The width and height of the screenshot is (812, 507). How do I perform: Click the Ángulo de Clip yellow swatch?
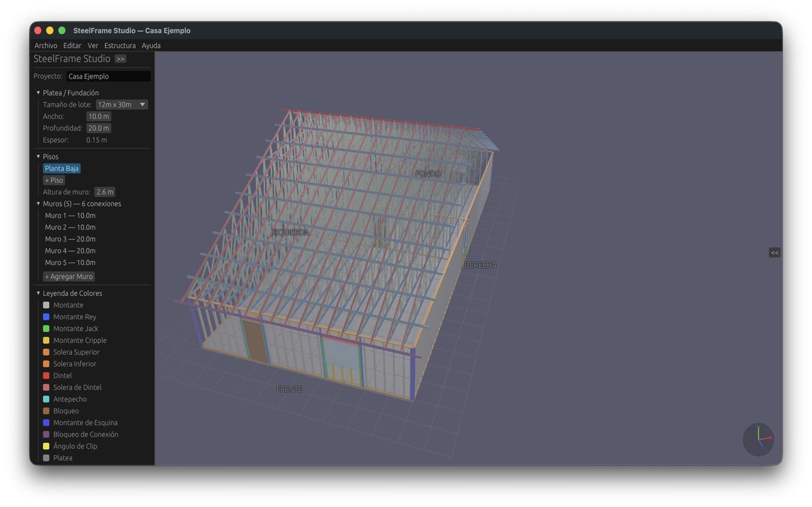click(46, 446)
